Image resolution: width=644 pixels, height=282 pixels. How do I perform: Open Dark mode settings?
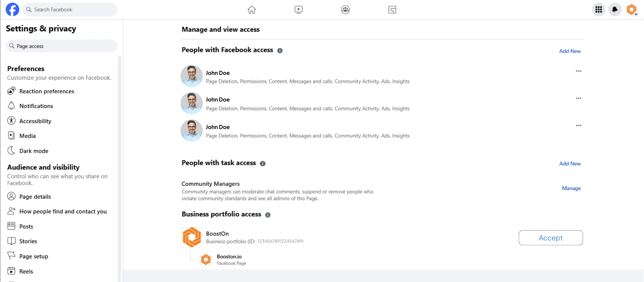click(x=33, y=151)
